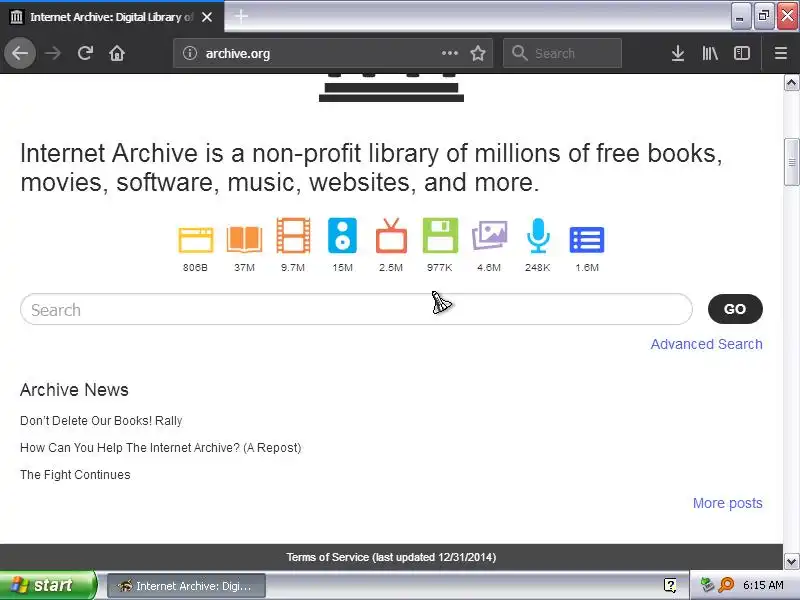
Task: Click the safely remove hardware tray icon
Action: [707, 585]
